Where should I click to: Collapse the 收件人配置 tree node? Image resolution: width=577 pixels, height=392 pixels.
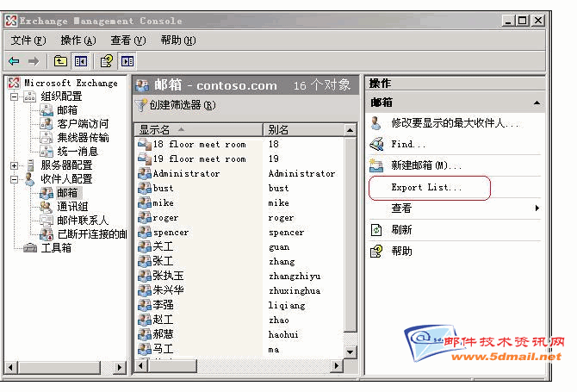tap(15, 179)
